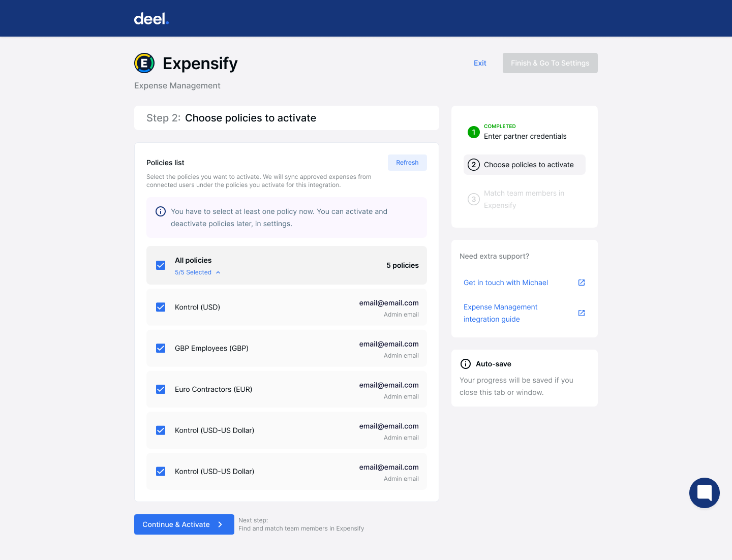Screen dimensions: 732x560
Task: Click arrow icon in Continue & Activate button
Action: pos(220,524)
